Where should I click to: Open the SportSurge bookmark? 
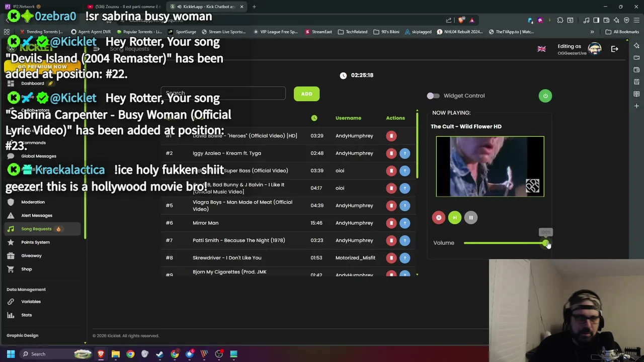182,32
